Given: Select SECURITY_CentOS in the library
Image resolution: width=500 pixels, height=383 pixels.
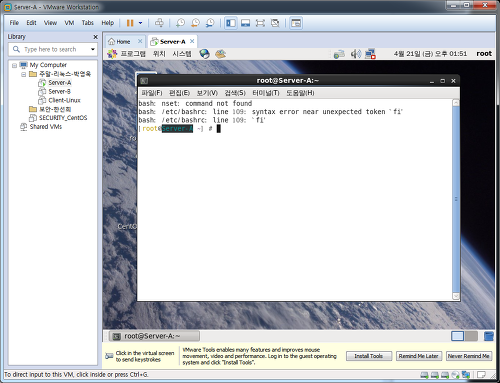Looking at the screenshot, I should (63, 118).
